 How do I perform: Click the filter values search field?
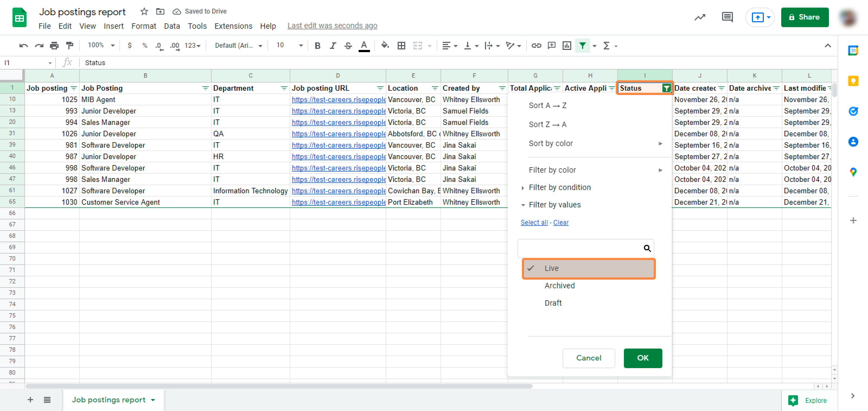tap(585, 248)
